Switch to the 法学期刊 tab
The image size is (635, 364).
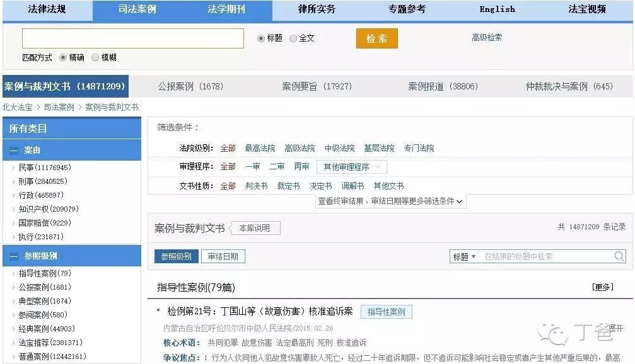click(x=226, y=9)
